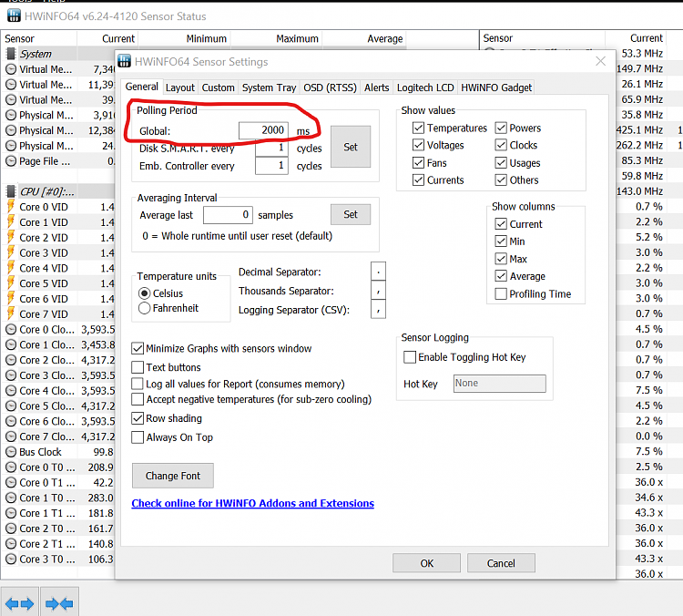683x616 pixels.
Task: Select the Fahrenheit radio button
Action: (x=144, y=308)
